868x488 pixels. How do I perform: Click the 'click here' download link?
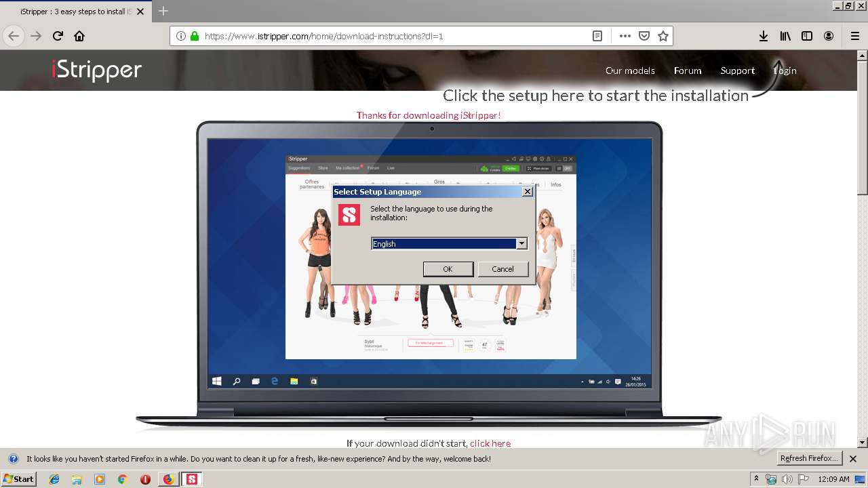pyautogui.click(x=490, y=443)
